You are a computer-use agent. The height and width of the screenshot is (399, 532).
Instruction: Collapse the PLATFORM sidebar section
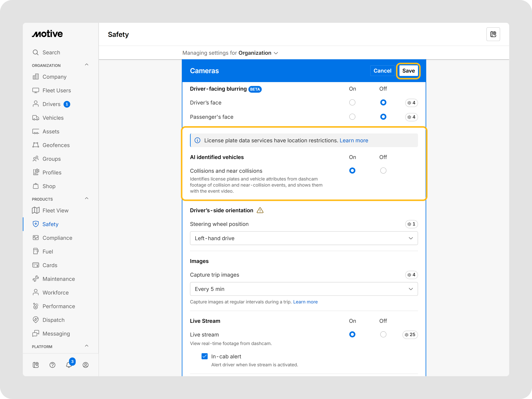coord(87,346)
